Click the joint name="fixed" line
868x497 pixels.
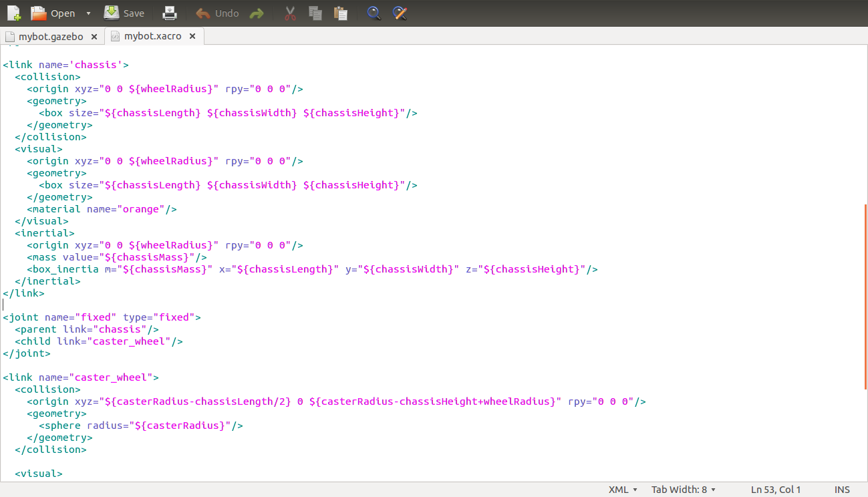click(102, 317)
